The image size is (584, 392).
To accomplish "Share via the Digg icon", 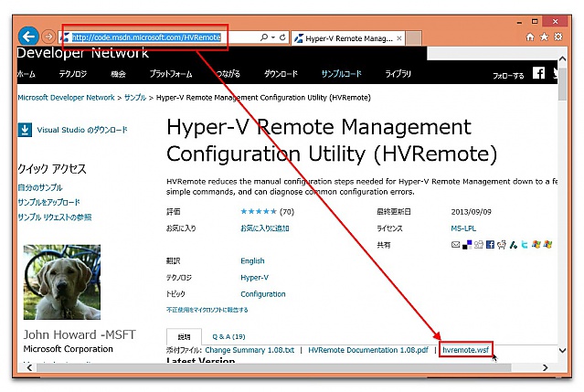I will coord(479,245).
